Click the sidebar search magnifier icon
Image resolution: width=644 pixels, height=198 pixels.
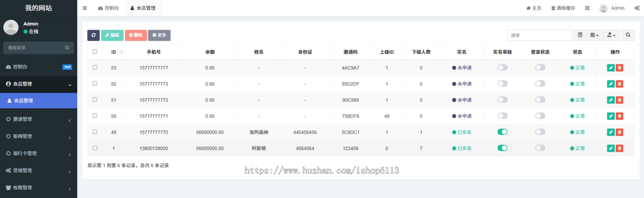[68, 48]
